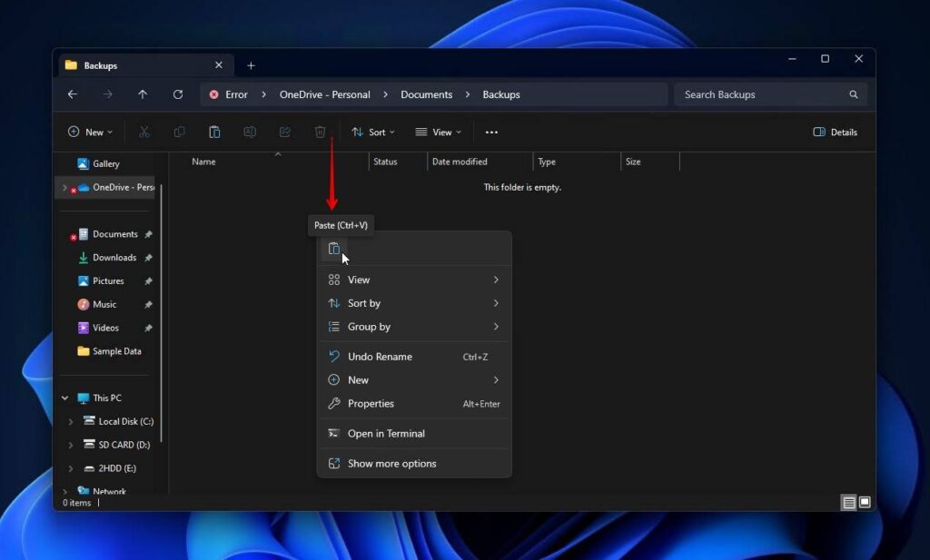
Task: Open the Share icon on the command bar
Action: (x=284, y=132)
